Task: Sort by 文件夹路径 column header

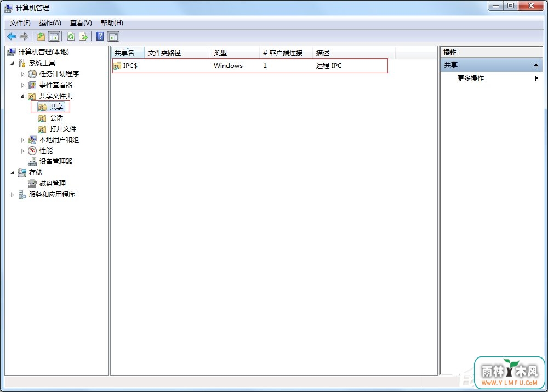Action: pos(177,53)
